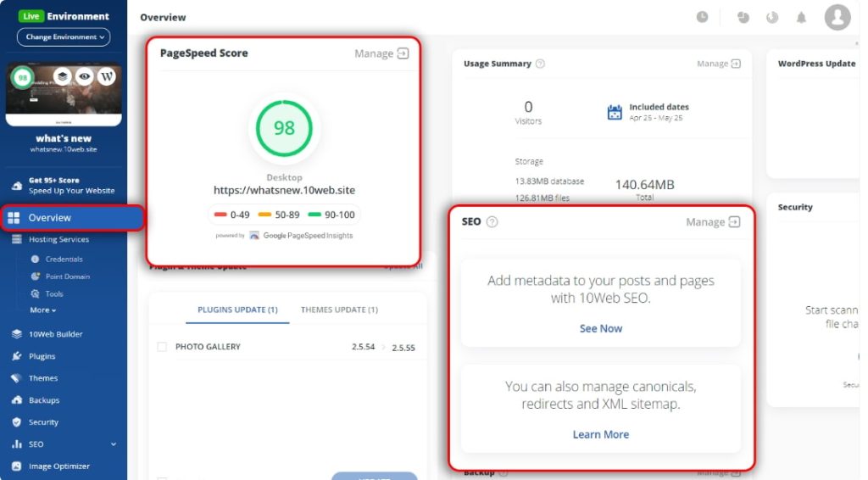Screen dimensions: 868x480
Task: Expand the SEO sidebar menu chevron
Action: pyautogui.click(x=114, y=444)
